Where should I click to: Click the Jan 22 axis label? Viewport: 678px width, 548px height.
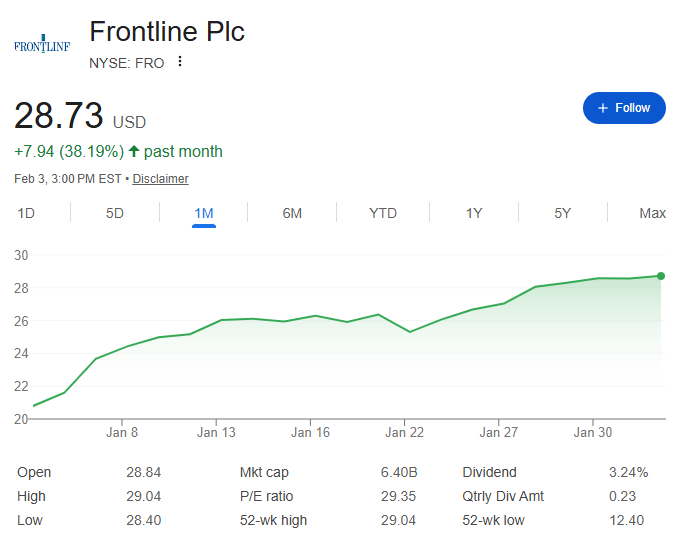[x=404, y=432]
